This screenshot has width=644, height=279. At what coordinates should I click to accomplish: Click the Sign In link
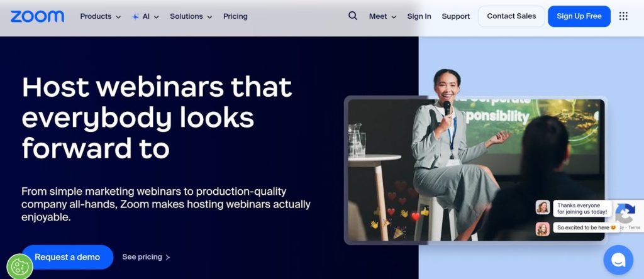(419, 16)
